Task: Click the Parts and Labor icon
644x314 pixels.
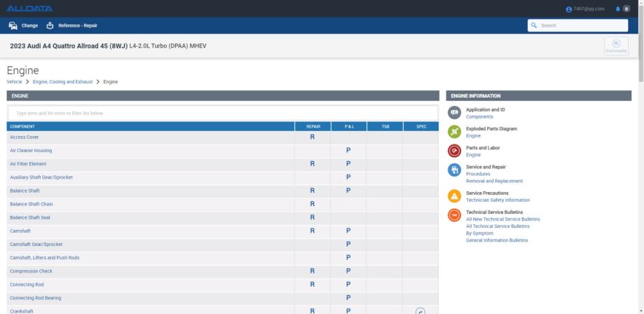Action: pos(454,151)
